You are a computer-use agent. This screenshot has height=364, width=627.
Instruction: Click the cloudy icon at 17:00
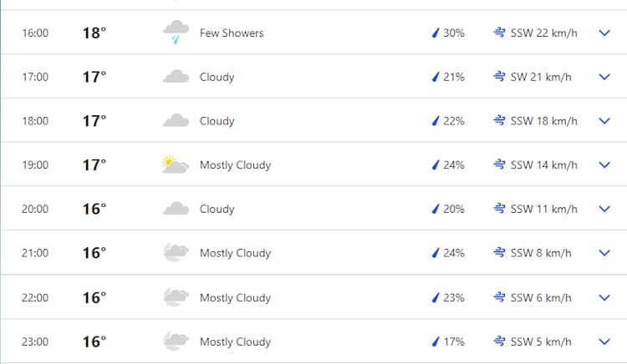176,77
